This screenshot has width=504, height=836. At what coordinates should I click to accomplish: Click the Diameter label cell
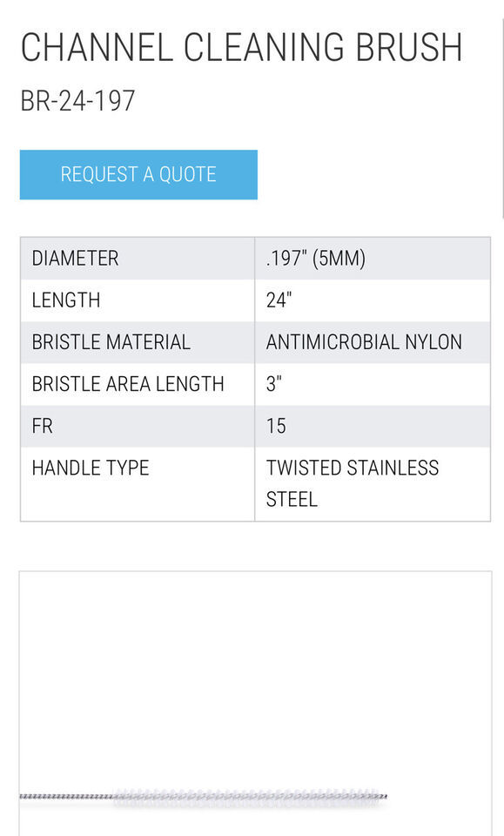(x=138, y=259)
